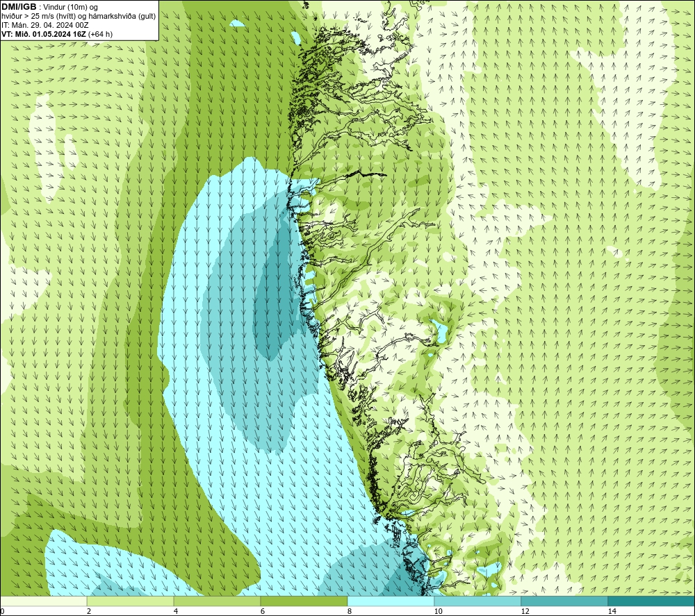The width and height of the screenshot is (695, 616).
Task: Click the 8–10 m/s light cyan legend swatch
Action: pyautogui.click(x=391, y=601)
